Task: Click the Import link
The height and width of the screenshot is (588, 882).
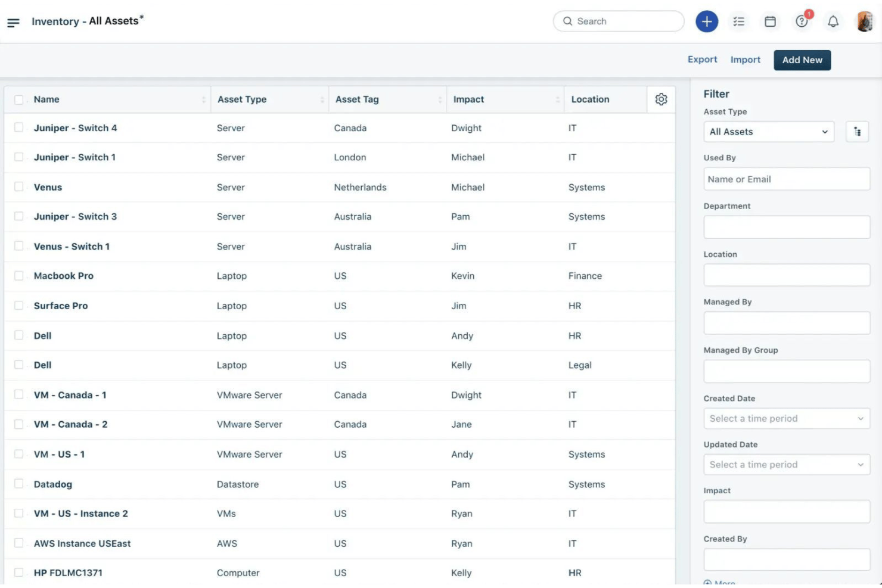Action: 746,60
